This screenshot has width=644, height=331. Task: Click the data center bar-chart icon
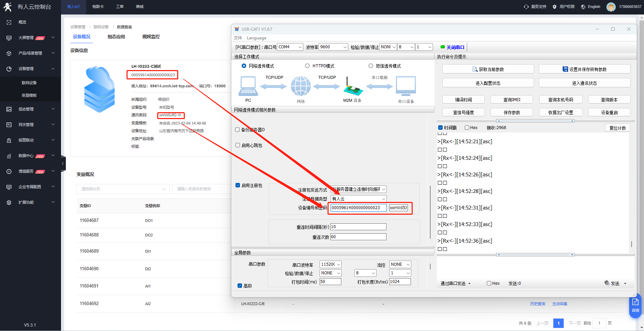coord(9,156)
